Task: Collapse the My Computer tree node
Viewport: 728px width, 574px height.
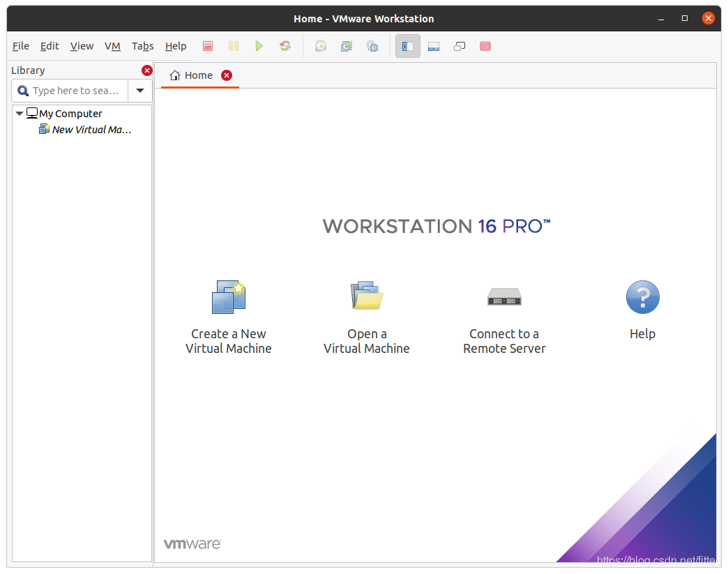Action: click(x=19, y=113)
